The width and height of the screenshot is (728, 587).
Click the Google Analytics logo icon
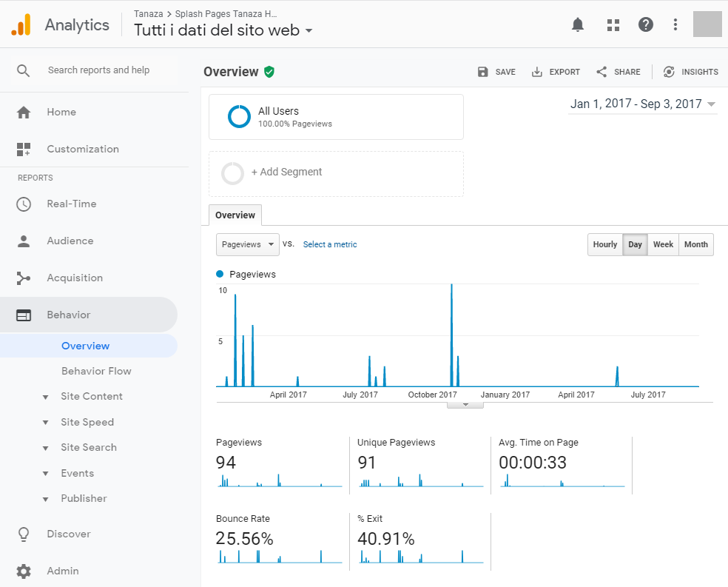pyautogui.click(x=21, y=24)
